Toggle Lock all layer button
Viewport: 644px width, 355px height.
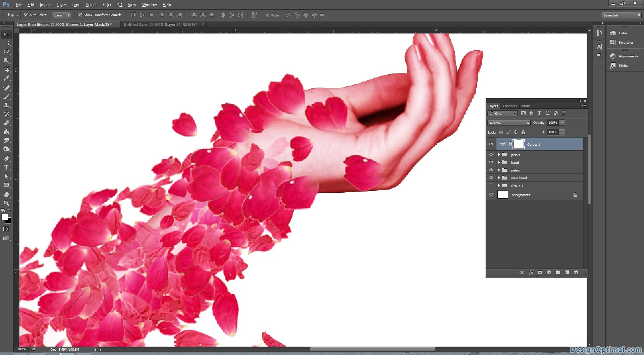point(523,132)
